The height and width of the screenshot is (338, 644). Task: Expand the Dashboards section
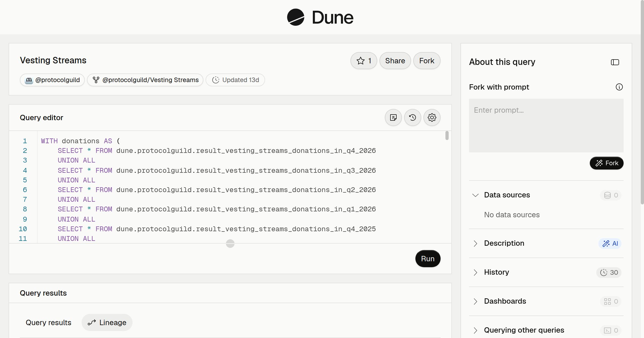click(x=475, y=301)
